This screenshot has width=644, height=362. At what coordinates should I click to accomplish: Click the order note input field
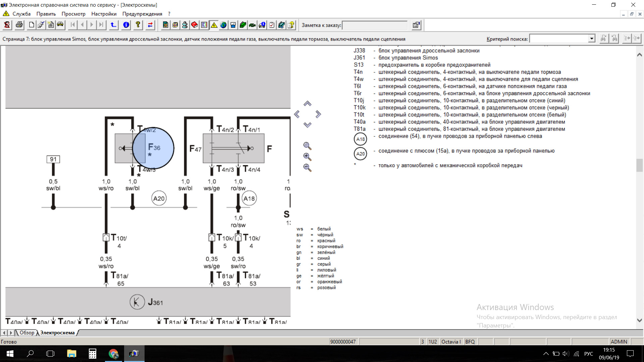click(375, 25)
